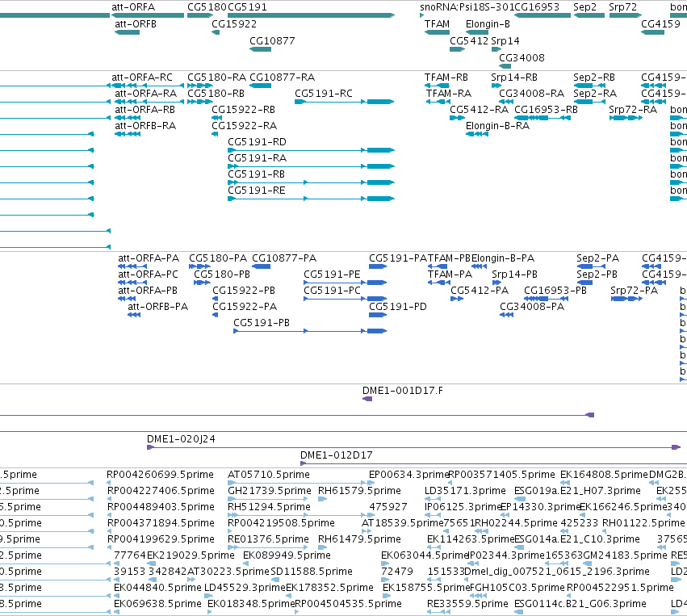
Task: Select the CG5412-RA transcript label
Action: click(x=479, y=110)
